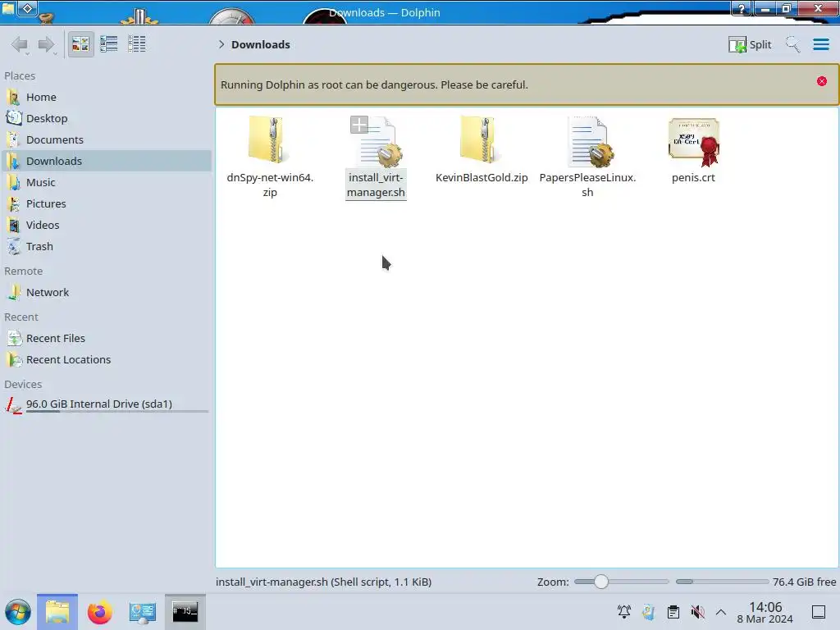Expand hidden system tray icons arrow

721,612
